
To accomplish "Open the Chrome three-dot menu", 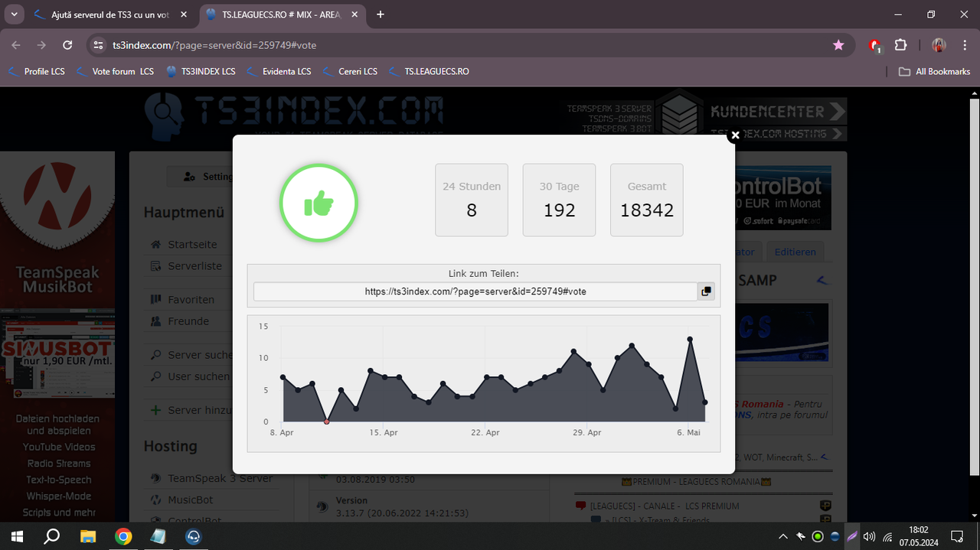I will click(x=964, y=45).
